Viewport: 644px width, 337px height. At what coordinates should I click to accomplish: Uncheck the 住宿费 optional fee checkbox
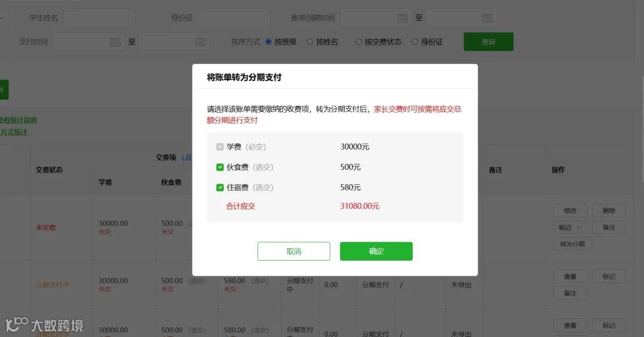219,187
